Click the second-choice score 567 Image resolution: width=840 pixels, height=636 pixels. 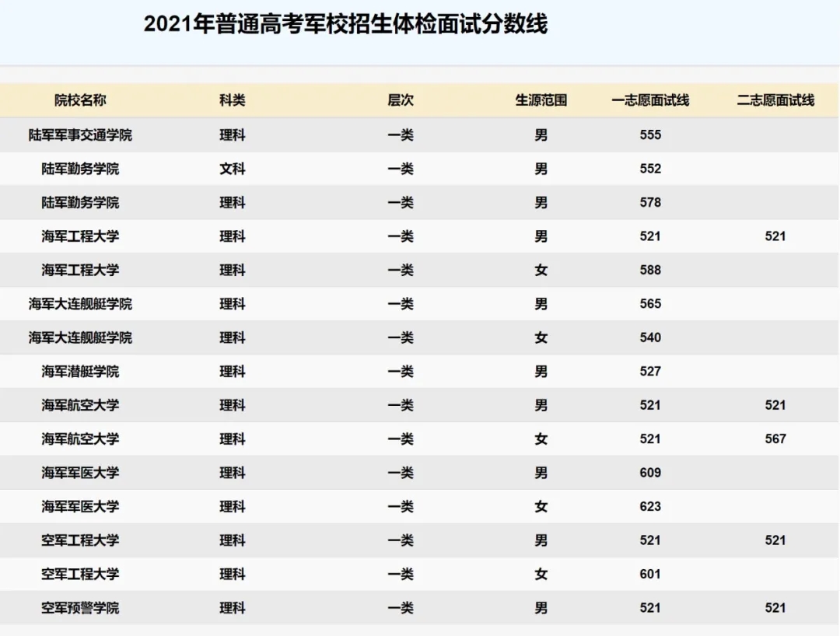[x=775, y=439]
